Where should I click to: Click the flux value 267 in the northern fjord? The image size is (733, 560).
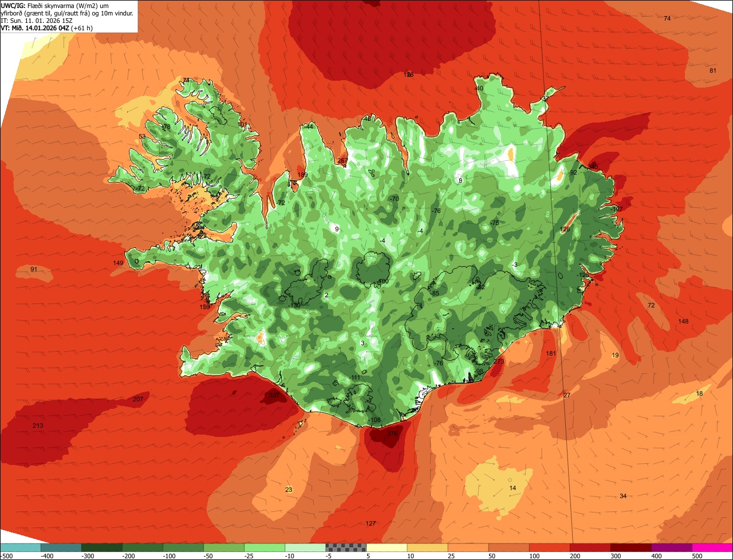coord(342,161)
